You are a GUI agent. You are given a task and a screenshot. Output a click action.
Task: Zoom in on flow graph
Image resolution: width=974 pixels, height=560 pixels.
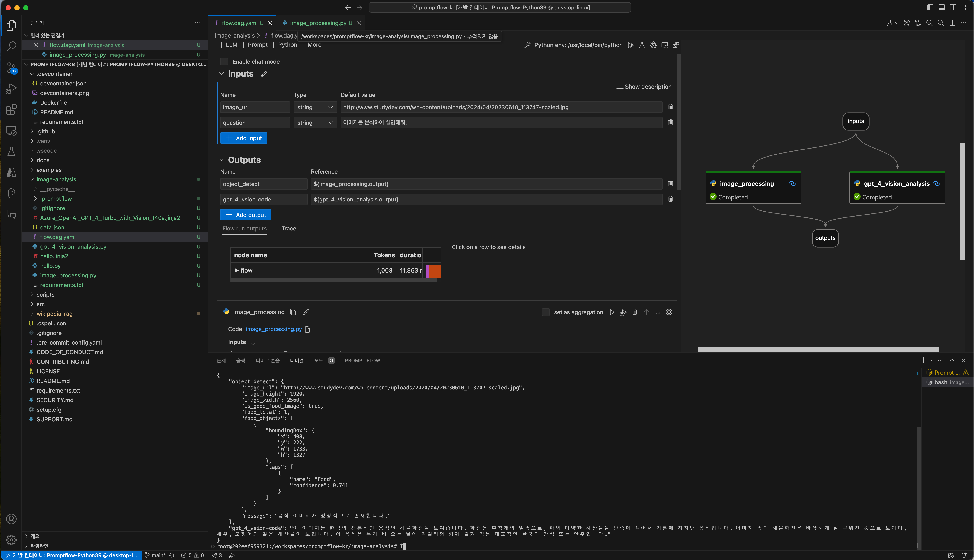point(929,23)
